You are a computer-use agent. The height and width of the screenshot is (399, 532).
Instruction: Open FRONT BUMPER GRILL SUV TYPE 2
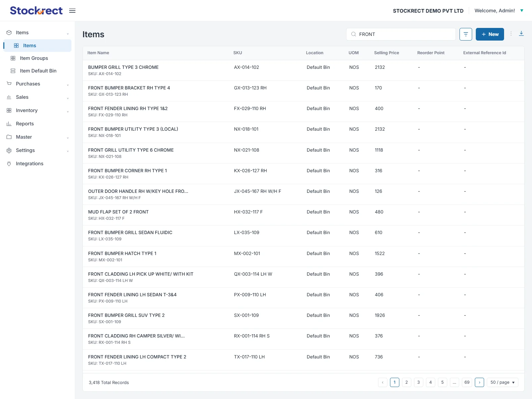126,315
